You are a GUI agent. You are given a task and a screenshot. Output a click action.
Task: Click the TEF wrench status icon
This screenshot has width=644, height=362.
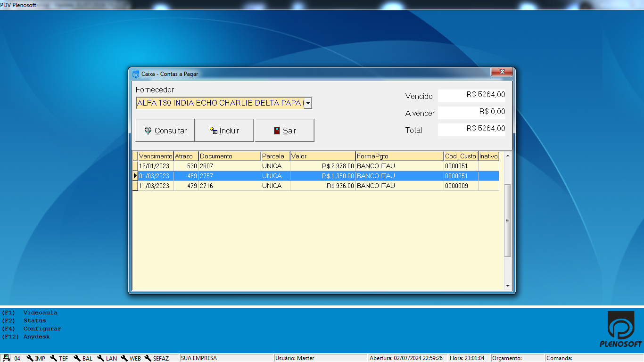point(54,358)
